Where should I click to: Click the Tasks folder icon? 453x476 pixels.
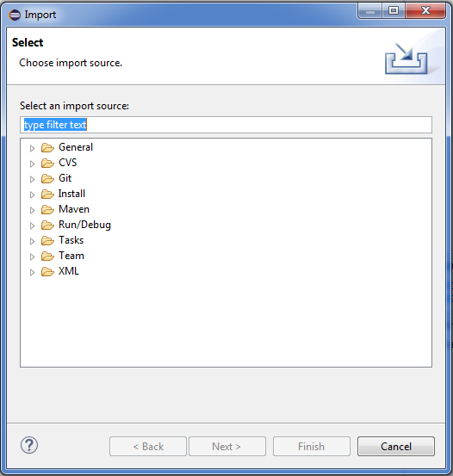tap(47, 240)
